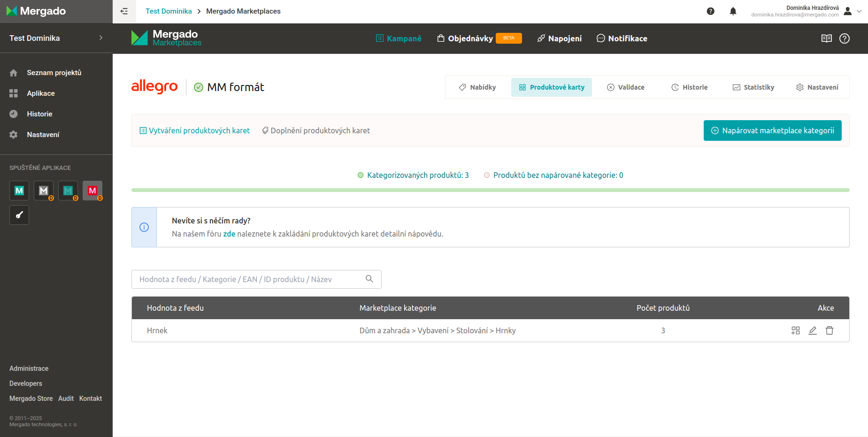Open user account menu chevron
This screenshot has height=437, width=868.
click(859, 11)
